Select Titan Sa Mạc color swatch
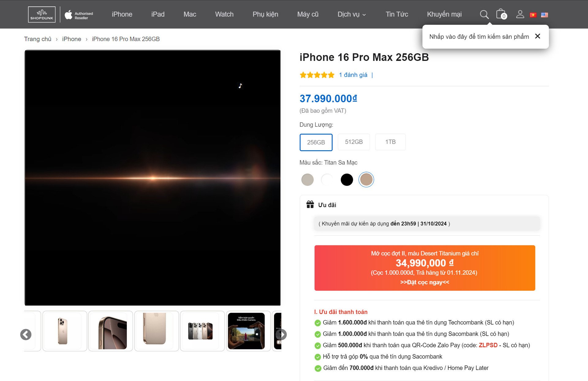The image size is (588, 381). pos(367,179)
